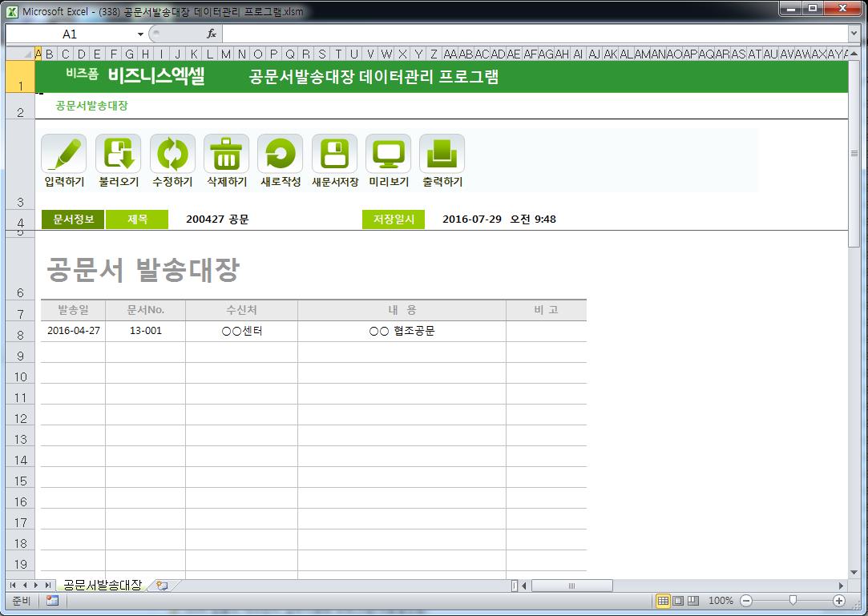868x616 pixels.
Task: Click the fx insert function icon
Action: [x=212, y=34]
